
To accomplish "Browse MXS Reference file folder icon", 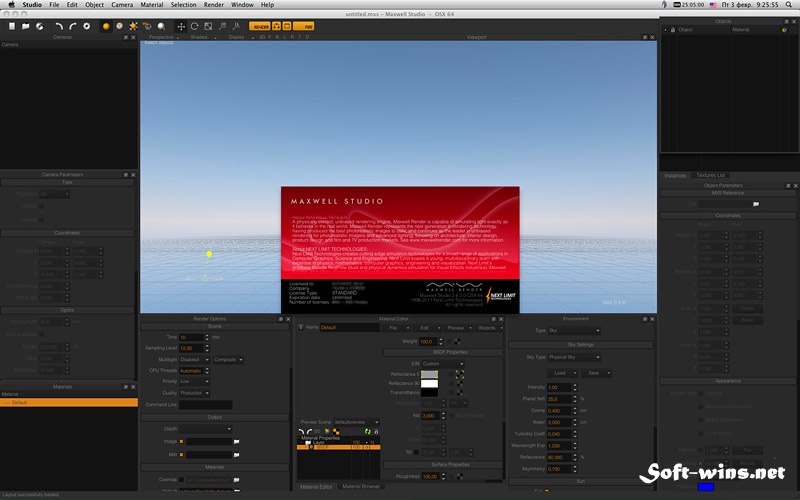I will click(756, 204).
